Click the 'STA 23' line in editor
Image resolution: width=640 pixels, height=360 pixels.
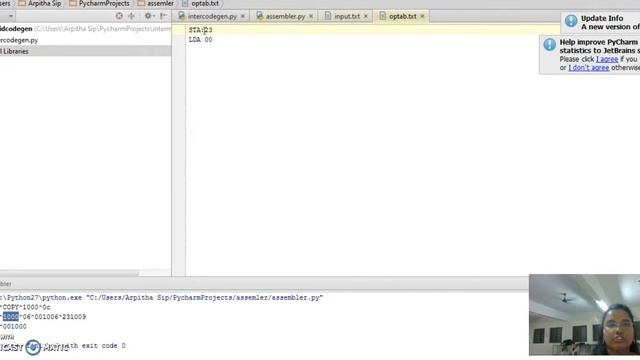[x=200, y=30]
